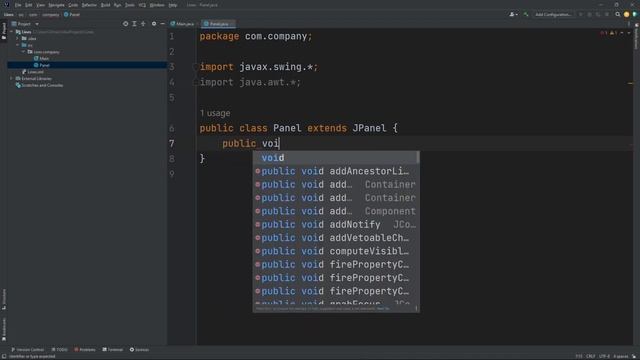Open Notifications side tool window

pyautogui.click(x=636, y=37)
